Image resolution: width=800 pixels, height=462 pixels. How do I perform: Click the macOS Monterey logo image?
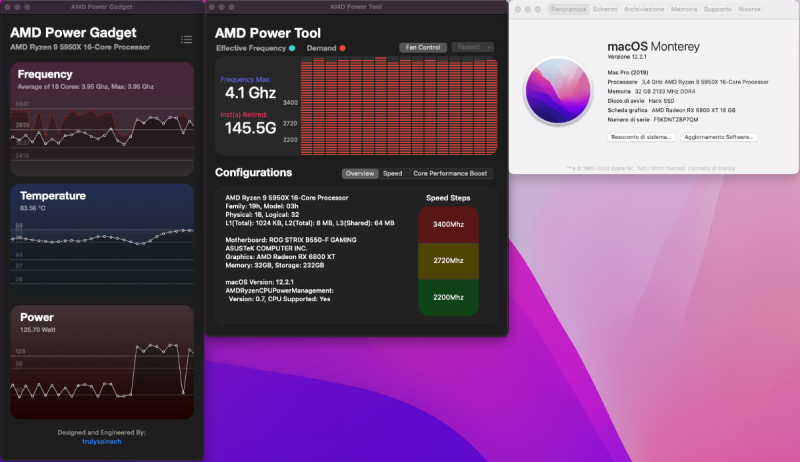(x=558, y=91)
